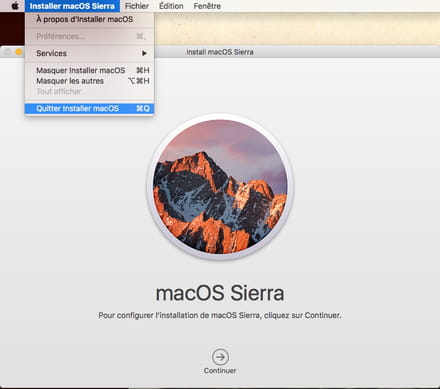Select Masquer les autres
440x389 pixels.
point(89,81)
